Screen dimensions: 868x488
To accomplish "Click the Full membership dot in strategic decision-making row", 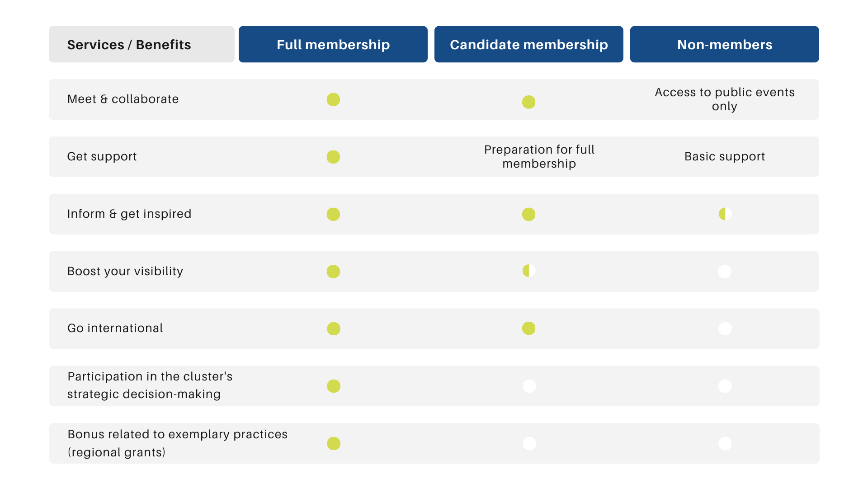I will [334, 386].
